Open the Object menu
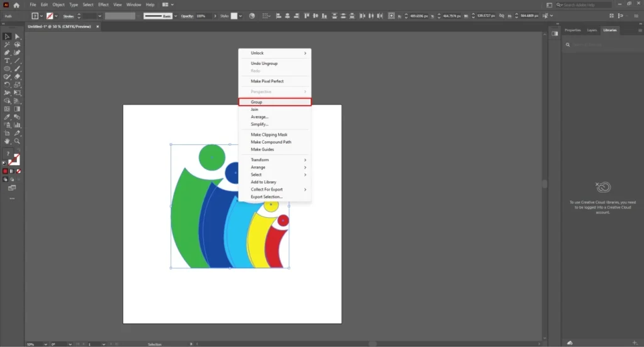644x347 pixels. tap(58, 5)
